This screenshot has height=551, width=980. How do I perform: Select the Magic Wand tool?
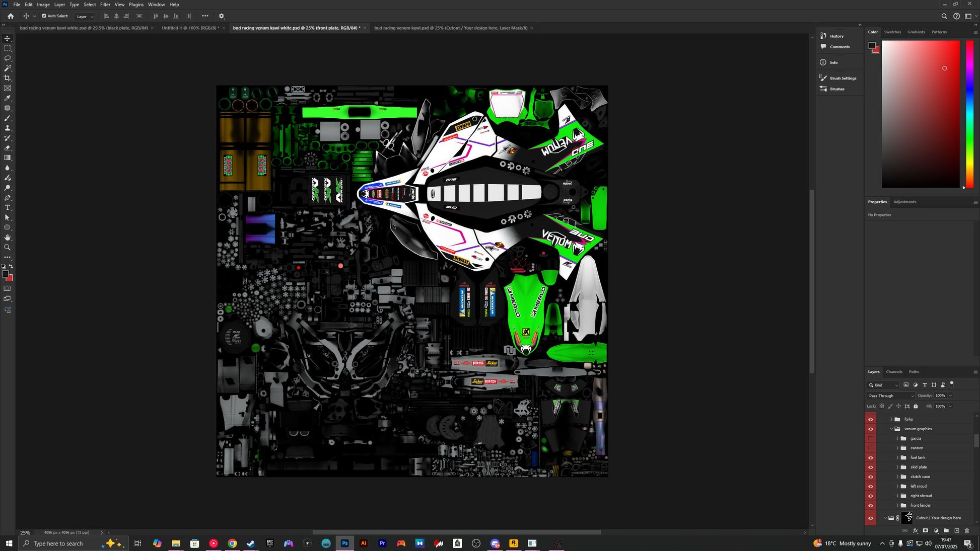(8, 68)
